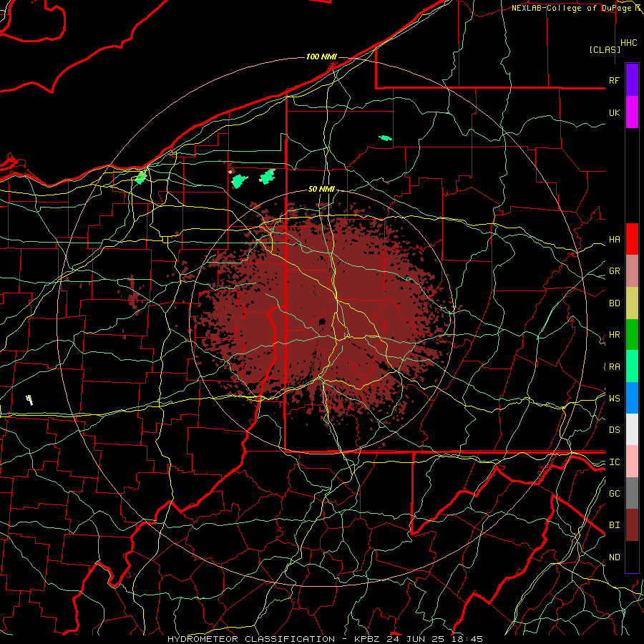Select the pink GR legend color
This screenshot has width=644, height=644.
tap(632, 270)
